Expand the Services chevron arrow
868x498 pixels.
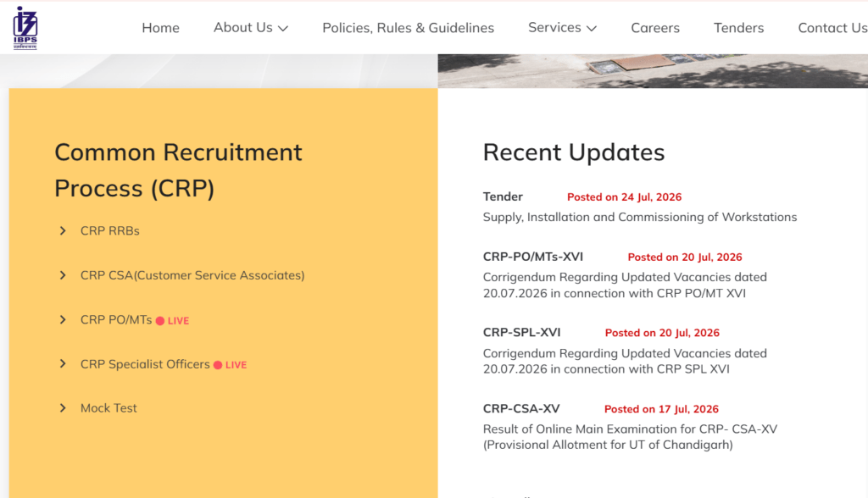tap(592, 29)
